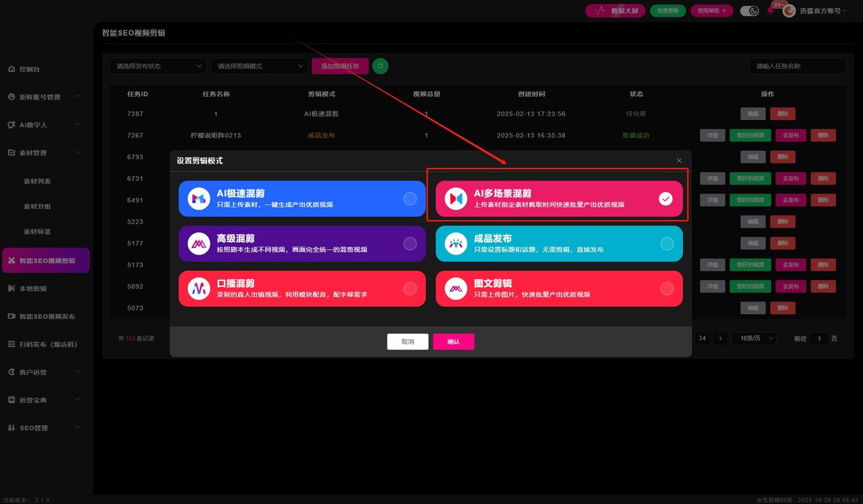Click the 成品发布 mode logo icon

pos(456,243)
